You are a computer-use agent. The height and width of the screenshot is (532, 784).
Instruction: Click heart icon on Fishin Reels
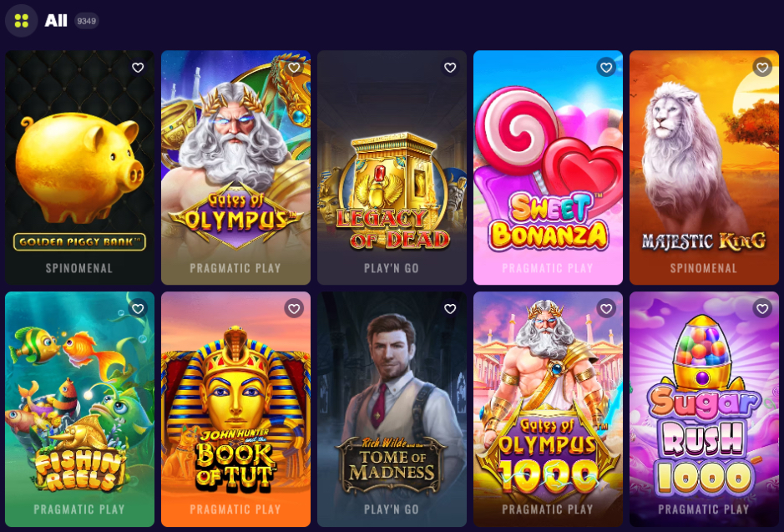pos(138,309)
